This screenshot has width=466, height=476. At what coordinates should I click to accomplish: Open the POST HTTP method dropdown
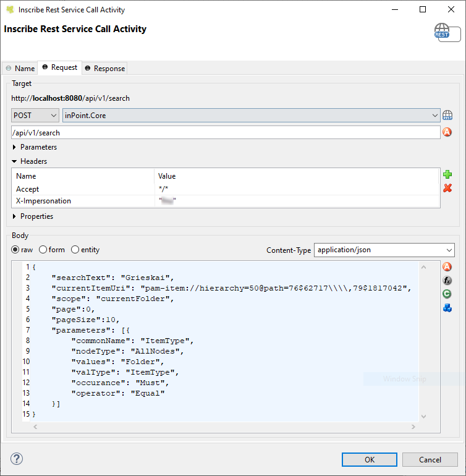pyautogui.click(x=35, y=116)
